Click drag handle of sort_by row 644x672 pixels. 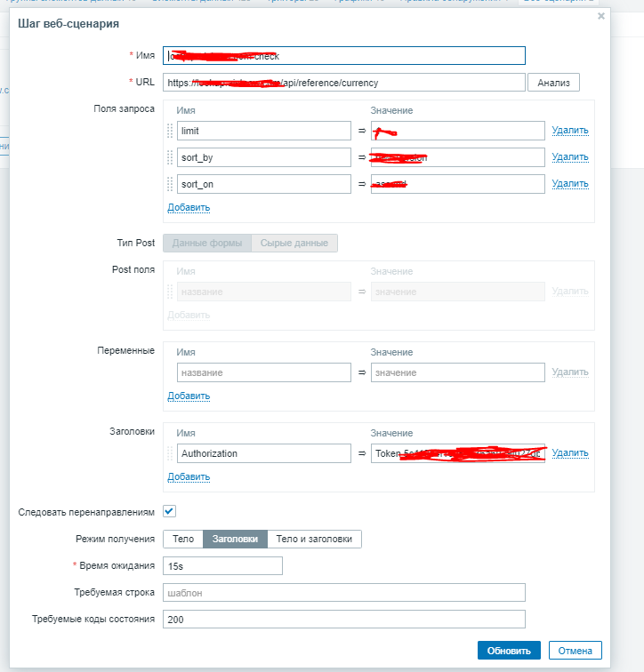pyautogui.click(x=170, y=157)
